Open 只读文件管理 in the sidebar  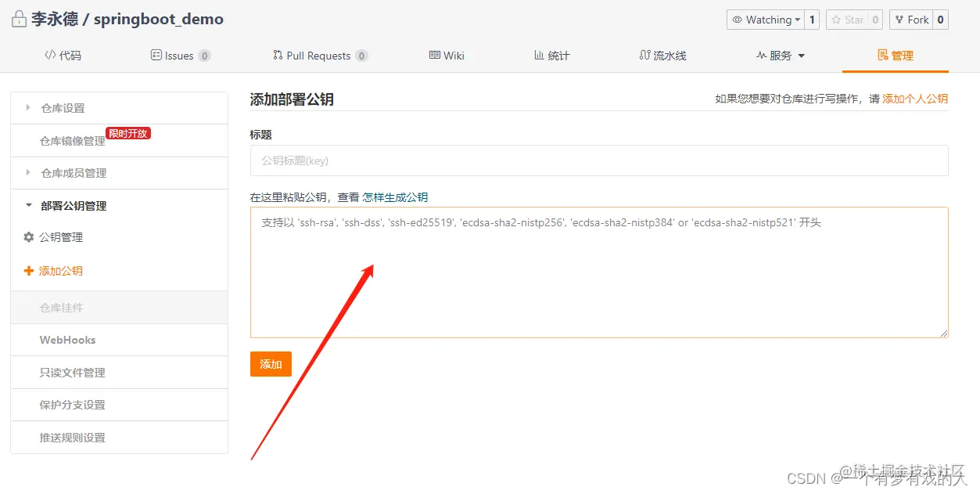click(x=73, y=373)
